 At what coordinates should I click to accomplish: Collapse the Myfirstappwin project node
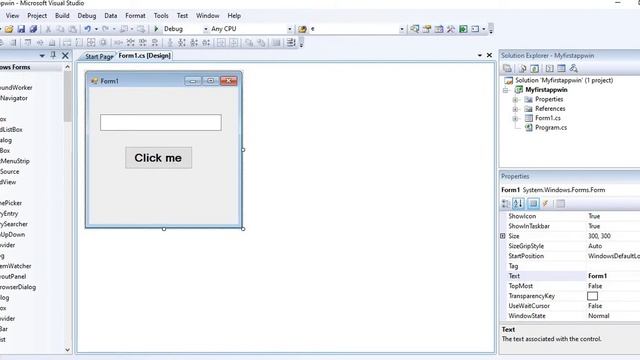[505, 90]
